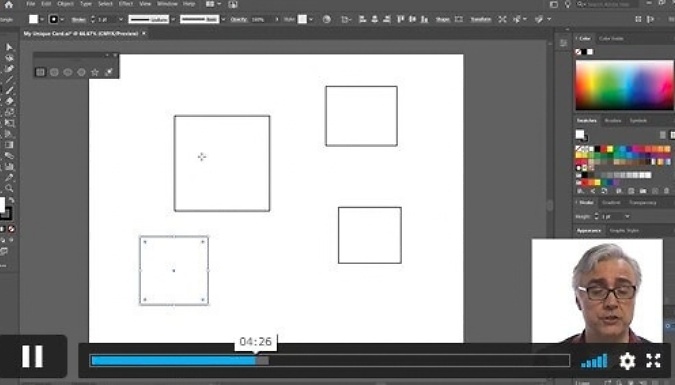Switch to the Transparency tab

(x=642, y=202)
